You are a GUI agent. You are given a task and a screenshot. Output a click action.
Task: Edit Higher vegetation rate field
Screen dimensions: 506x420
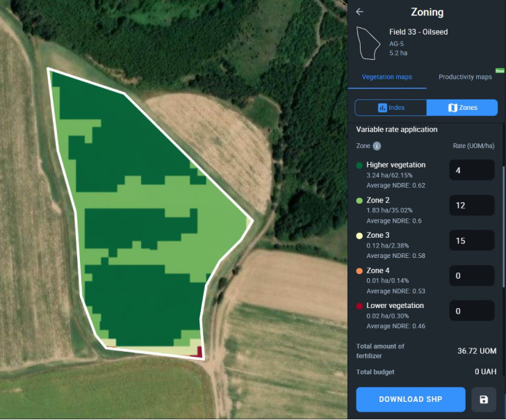click(x=472, y=170)
